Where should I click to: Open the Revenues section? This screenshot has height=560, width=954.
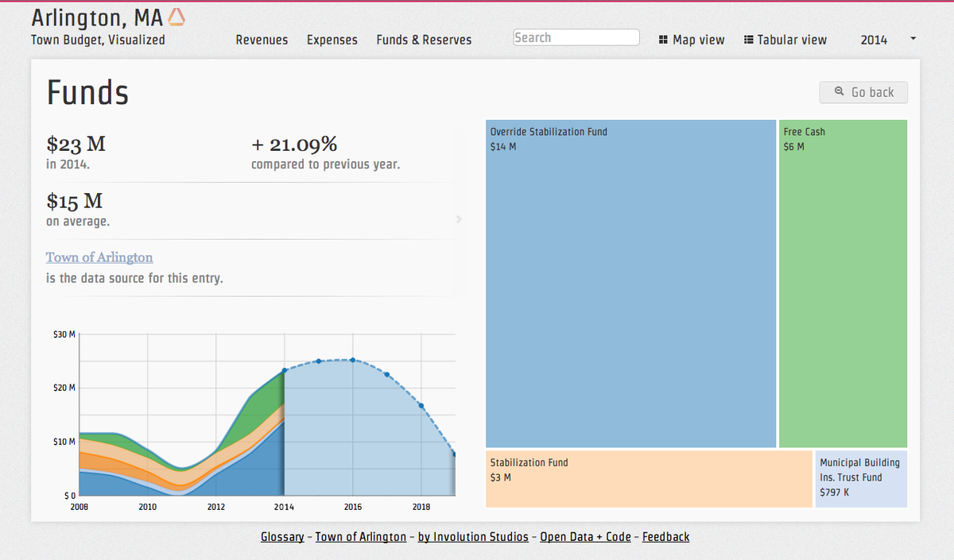(x=262, y=40)
